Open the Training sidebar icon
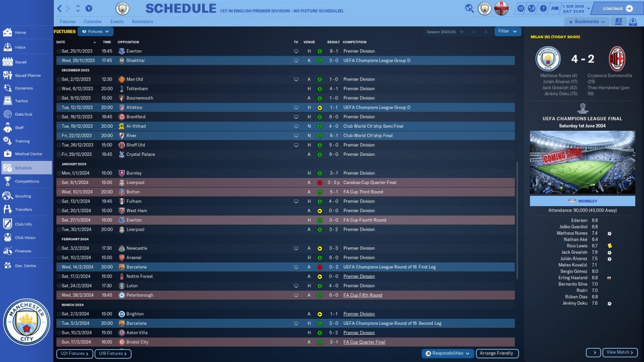The height and width of the screenshot is (362, 644). [8, 141]
